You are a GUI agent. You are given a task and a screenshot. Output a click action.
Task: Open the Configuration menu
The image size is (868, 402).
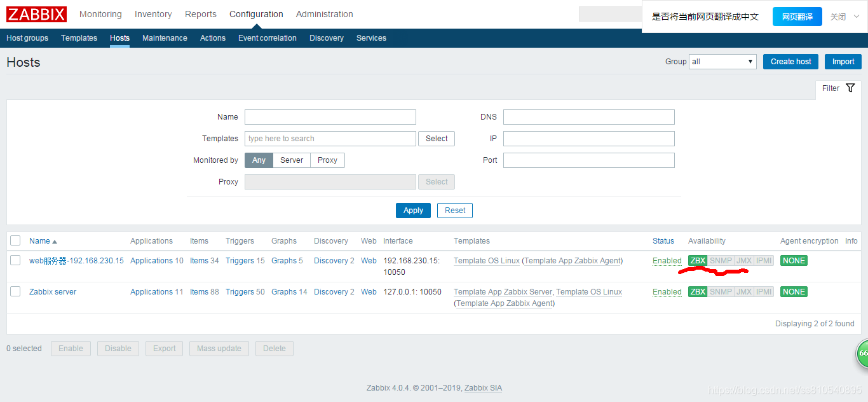pos(256,14)
